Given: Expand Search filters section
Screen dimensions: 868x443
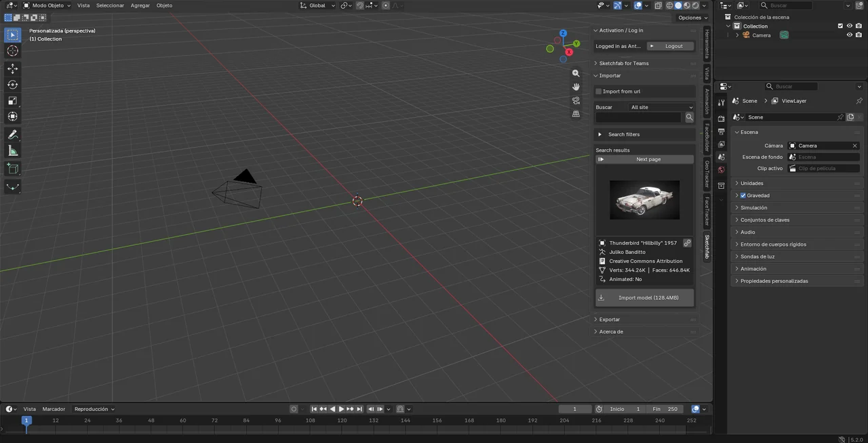Looking at the screenshot, I should click(x=644, y=134).
